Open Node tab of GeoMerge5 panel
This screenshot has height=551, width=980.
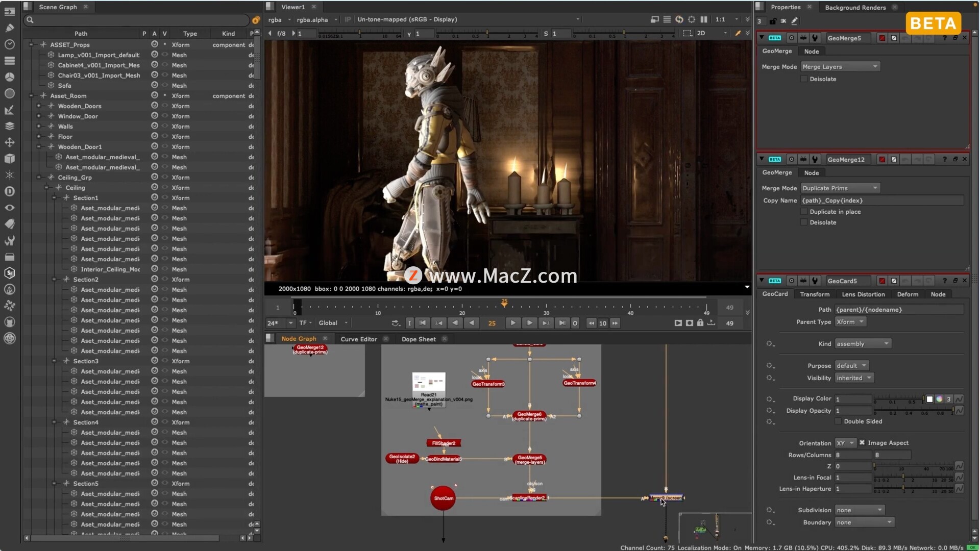tap(812, 52)
